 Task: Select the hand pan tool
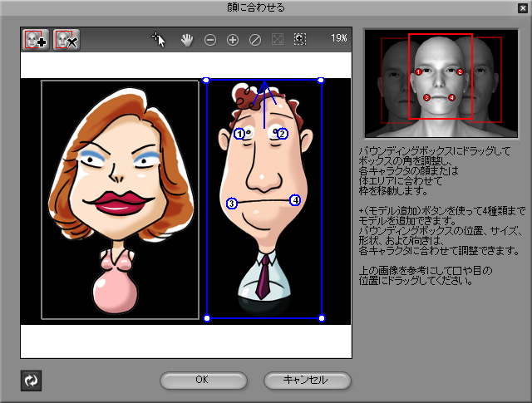(x=187, y=39)
